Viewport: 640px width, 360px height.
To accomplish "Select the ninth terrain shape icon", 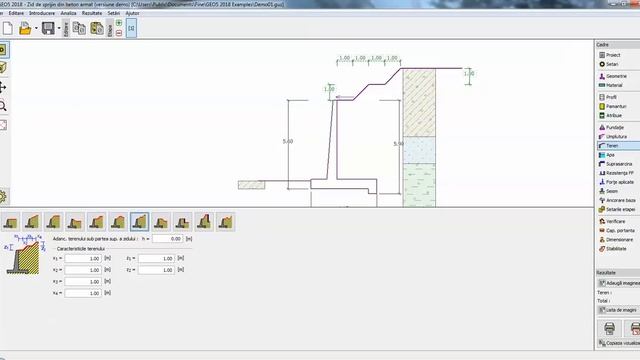I will coord(182,222).
